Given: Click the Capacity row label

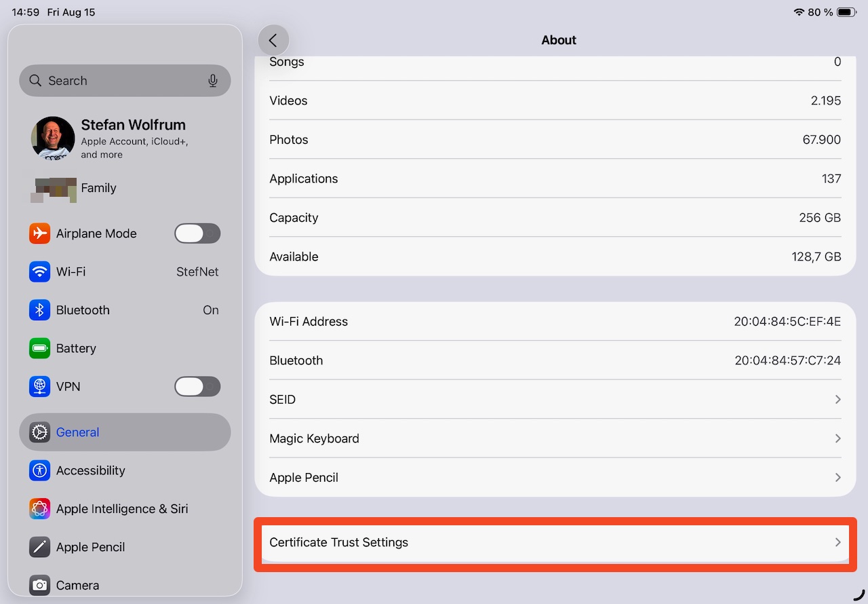Looking at the screenshot, I should point(294,218).
